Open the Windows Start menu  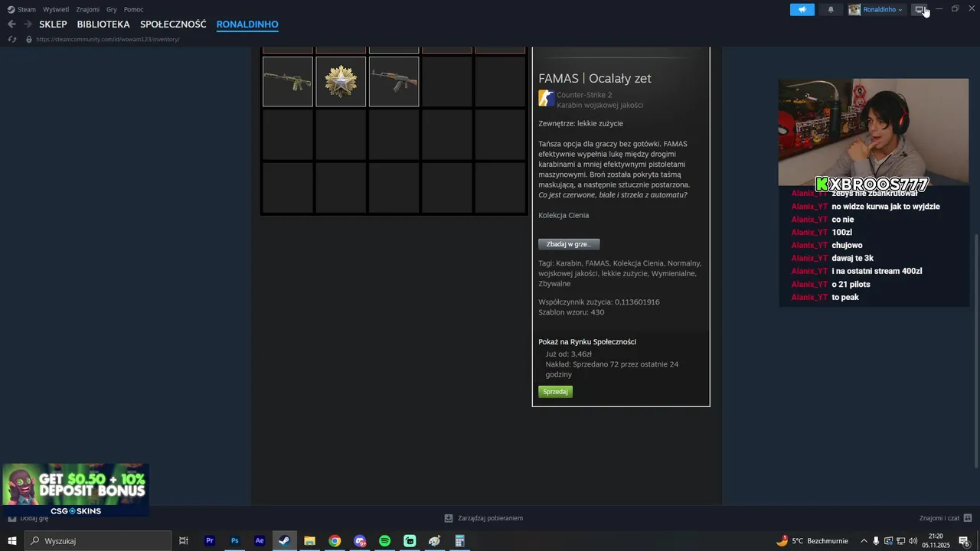tap(12, 541)
